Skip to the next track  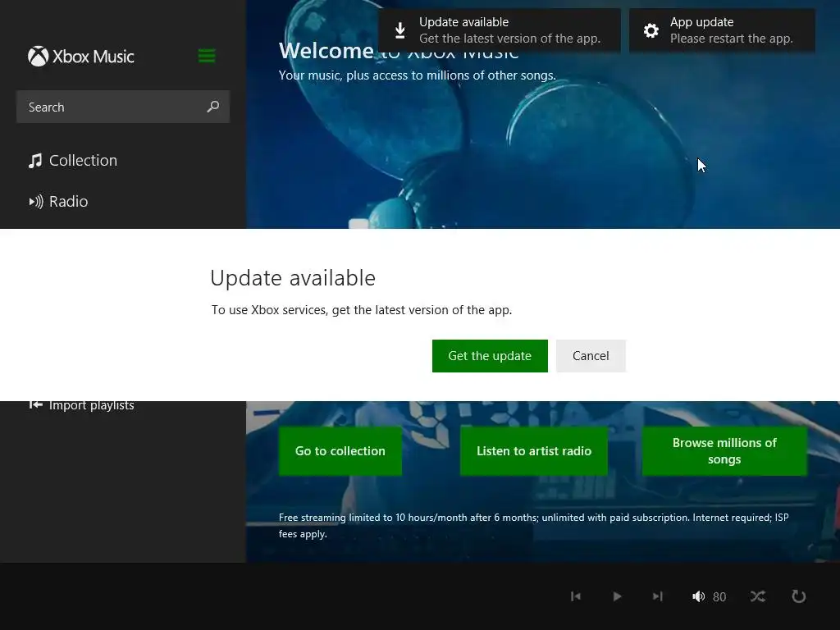point(657,596)
